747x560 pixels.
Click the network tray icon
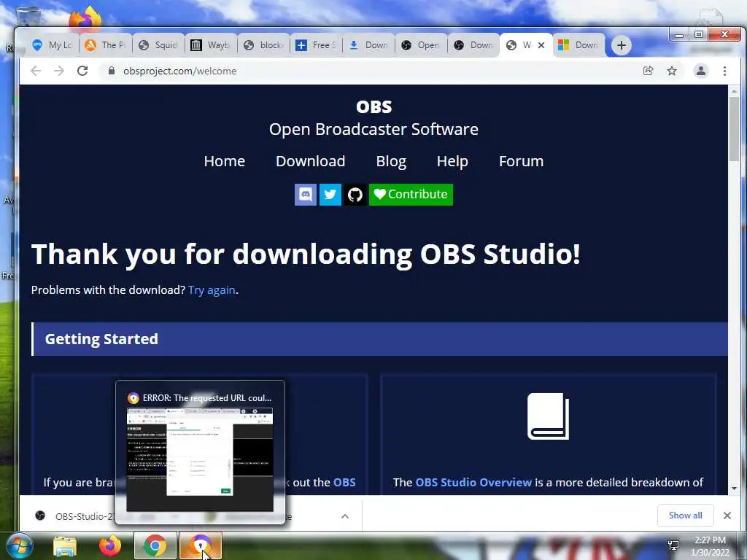point(673,545)
